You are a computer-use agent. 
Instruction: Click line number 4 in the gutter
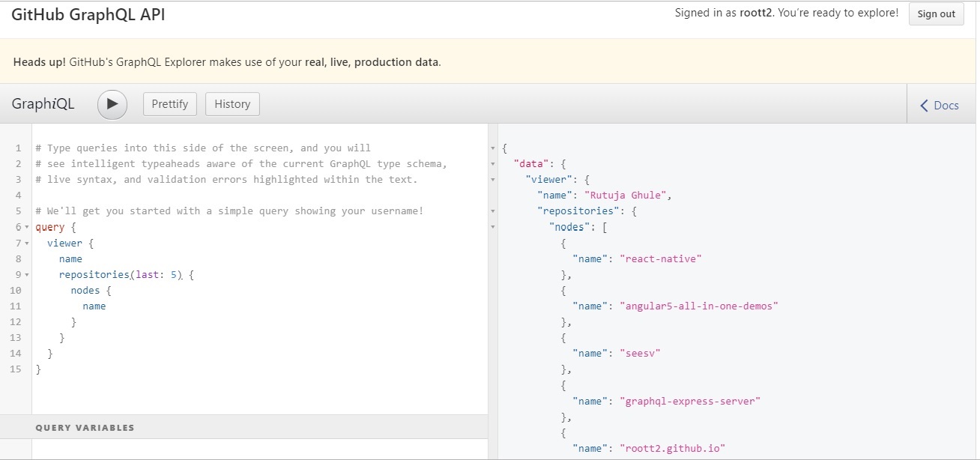pyautogui.click(x=18, y=196)
